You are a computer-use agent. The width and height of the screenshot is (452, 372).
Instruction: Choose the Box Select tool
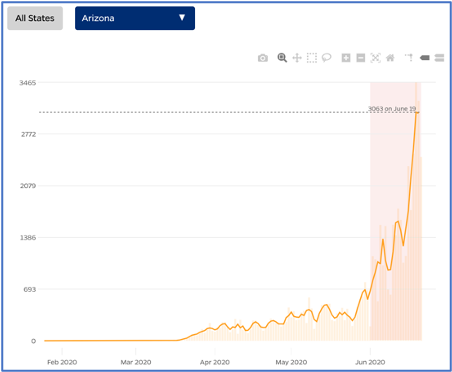pos(312,58)
